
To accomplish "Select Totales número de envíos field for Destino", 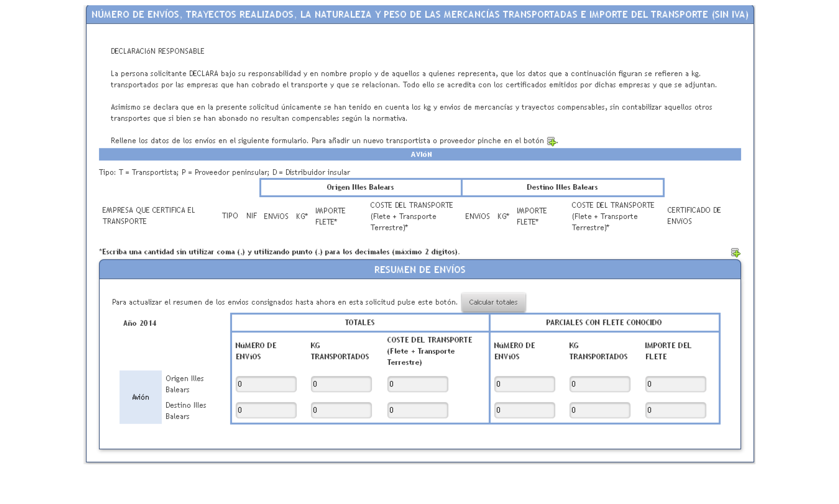I will (266, 410).
